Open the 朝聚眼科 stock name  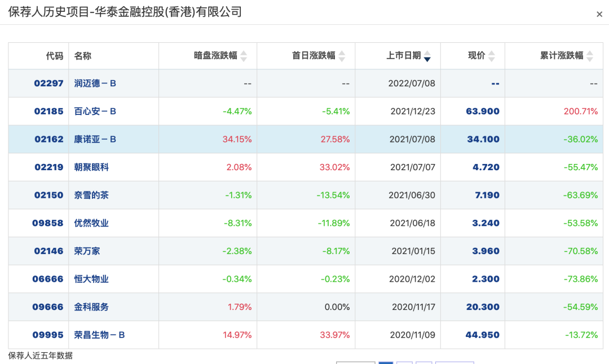pyautogui.click(x=91, y=167)
